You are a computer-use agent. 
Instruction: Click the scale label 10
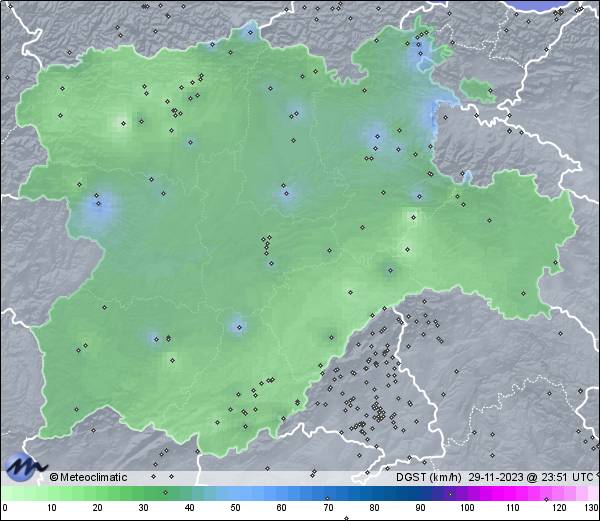[52, 508]
